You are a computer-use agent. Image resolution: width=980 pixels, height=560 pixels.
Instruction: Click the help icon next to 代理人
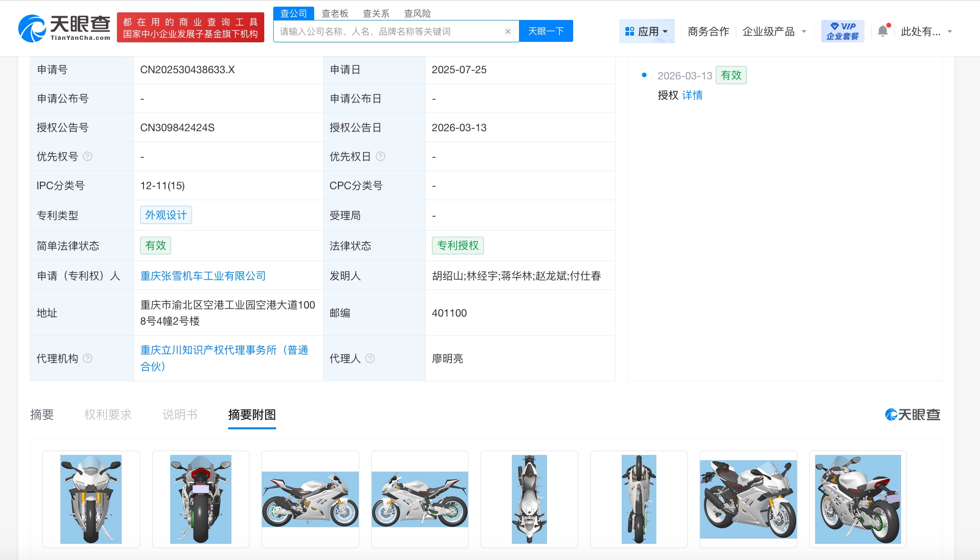[372, 359]
